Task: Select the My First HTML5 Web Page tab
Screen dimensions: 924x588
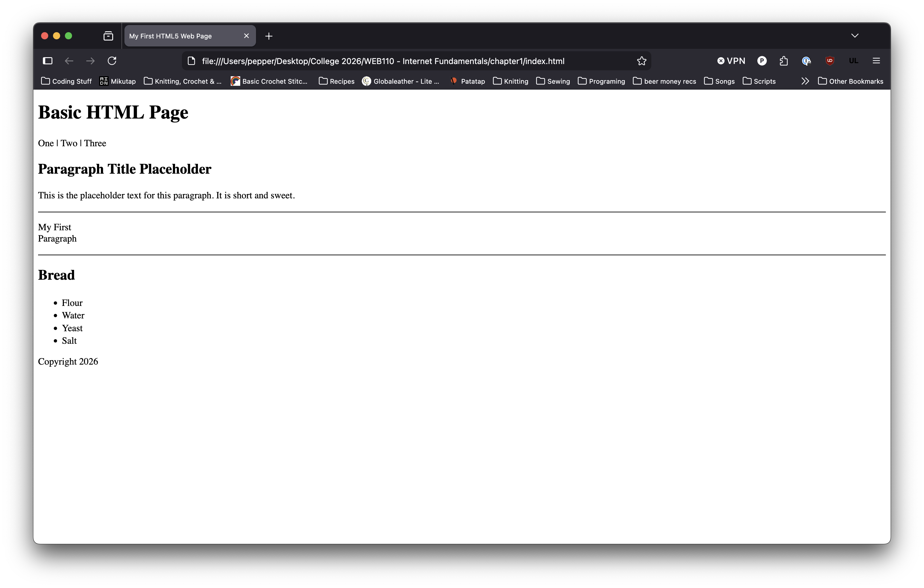Action: click(190, 36)
